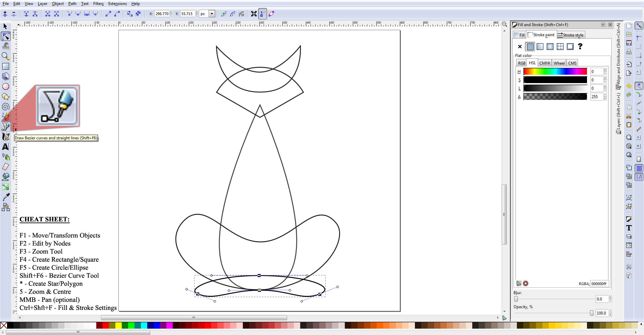The width and height of the screenshot is (644, 335).
Task: Open palette menu arrow at right end
Action: pos(641,325)
